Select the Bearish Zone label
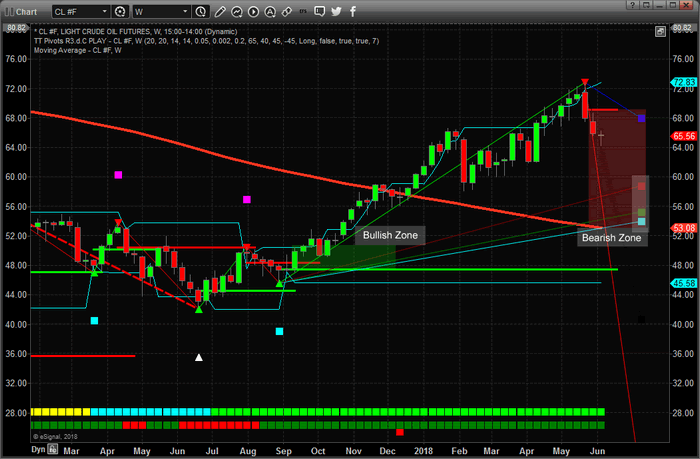The height and width of the screenshot is (459, 700). coord(612,238)
